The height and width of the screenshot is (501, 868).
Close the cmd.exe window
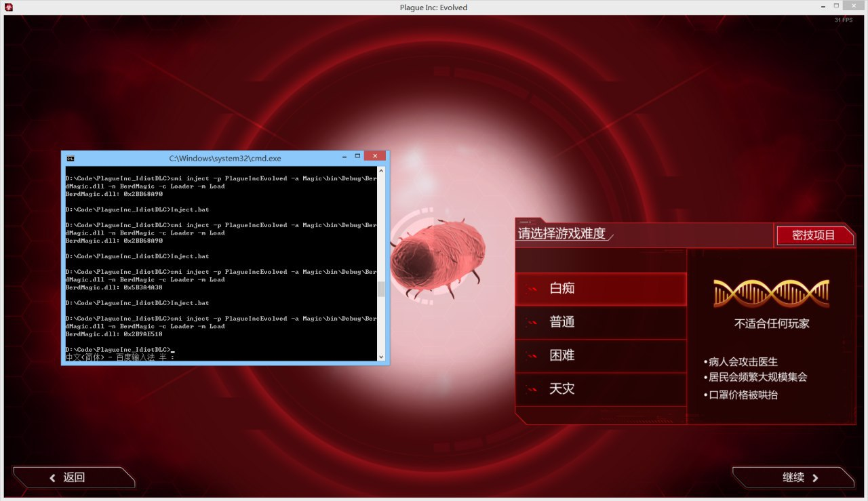(374, 156)
